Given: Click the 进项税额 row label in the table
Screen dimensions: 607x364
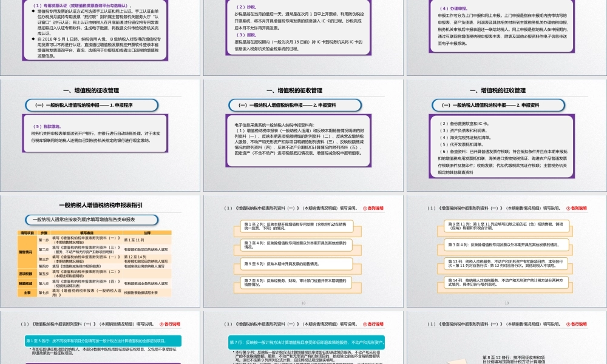Looking at the screenshot, I should coord(25,273).
